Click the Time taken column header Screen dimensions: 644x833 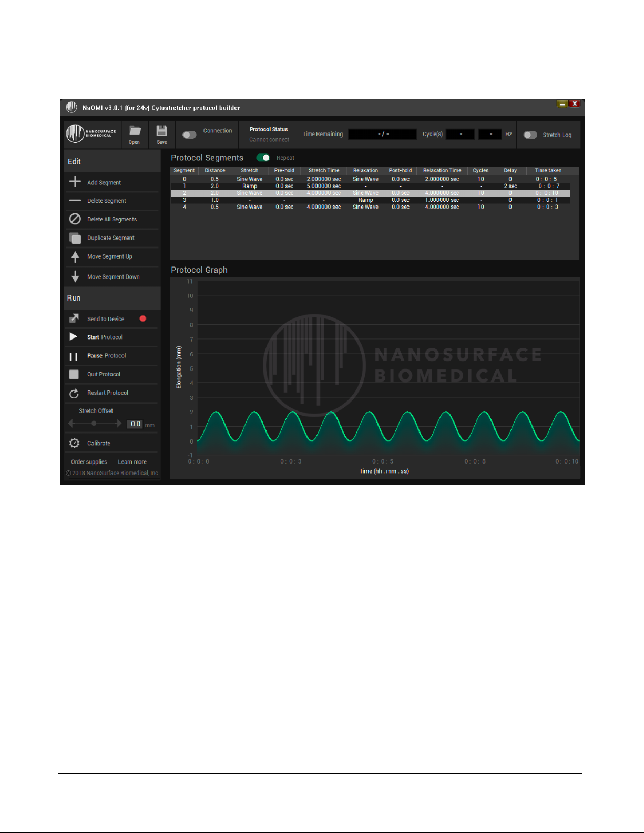click(x=548, y=170)
